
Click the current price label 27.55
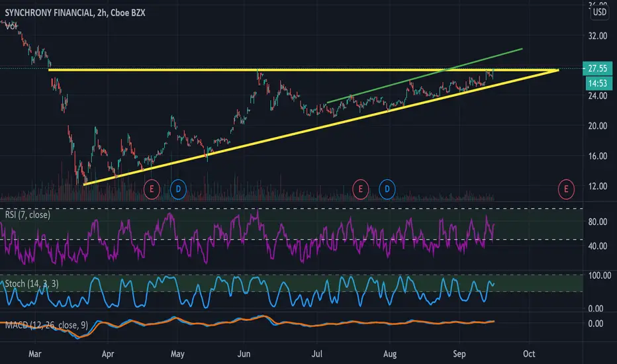coord(597,68)
